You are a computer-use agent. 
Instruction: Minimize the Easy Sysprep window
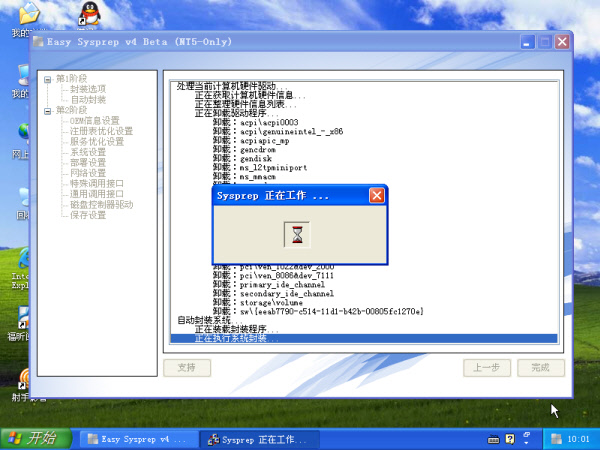pos(527,42)
